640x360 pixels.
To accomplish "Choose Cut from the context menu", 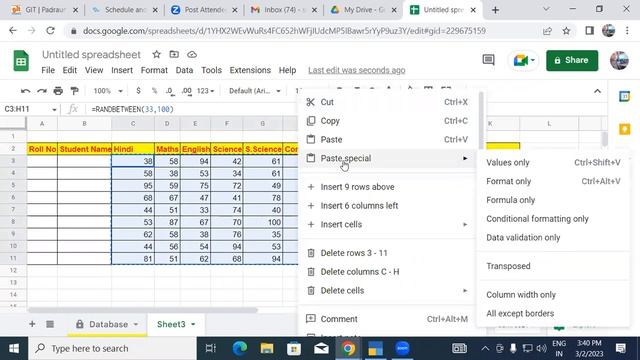I will [387, 102].
